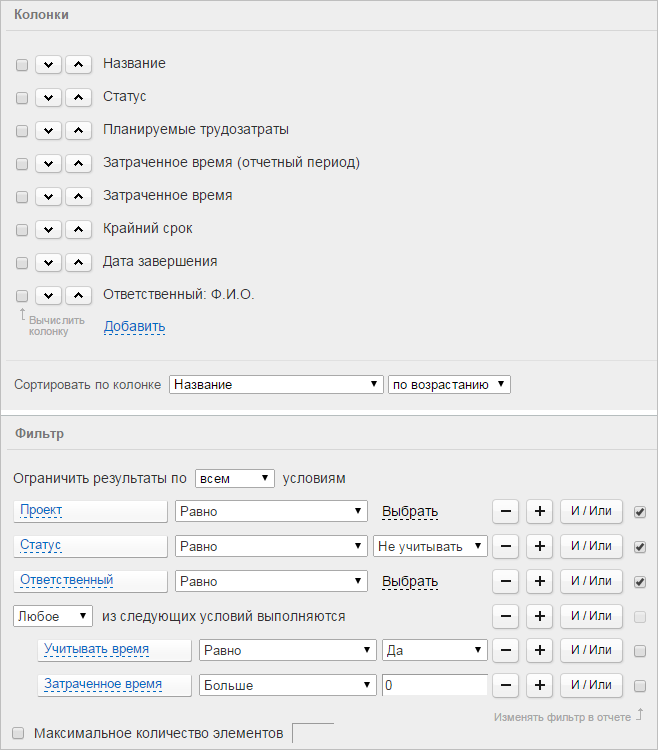Viewport: 658px width, 750px height.
Task: Enable Максимальное количество элементов checkbox
Action: pyautogui.click(x=18, y=733)
